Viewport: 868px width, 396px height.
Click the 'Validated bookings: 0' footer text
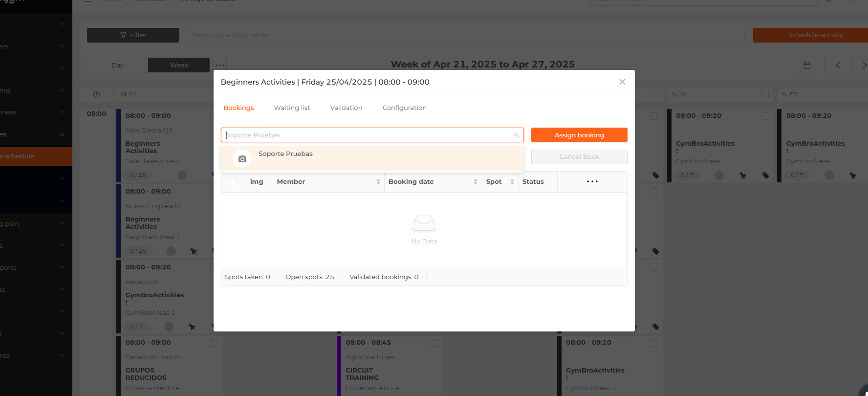(x=384, y=277)
